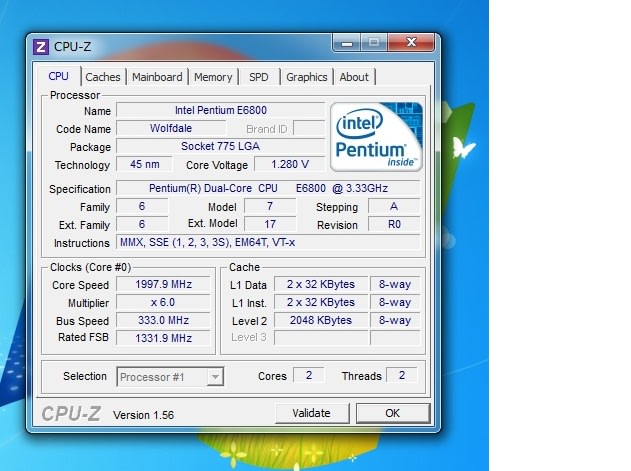
Task: Click the Core Speed value 1997.9 MHz
Action: pos(163,284)
